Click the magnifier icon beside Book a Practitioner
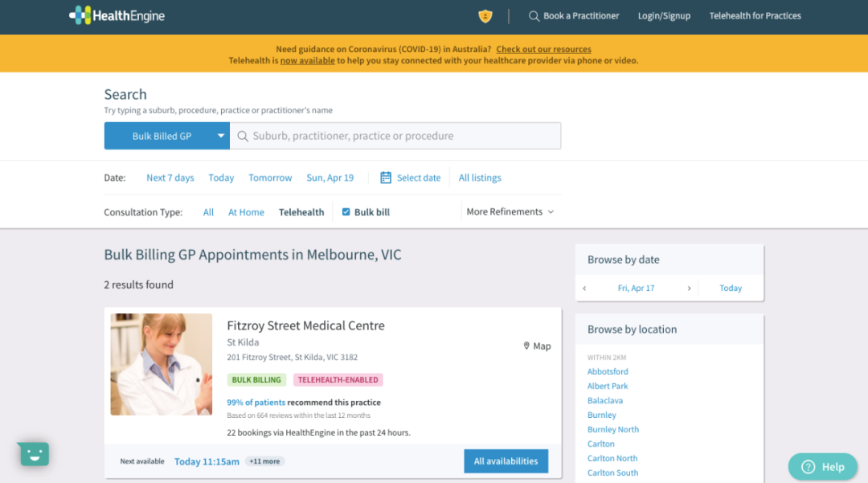The image size is (868, 483). (x=534, y=16)
